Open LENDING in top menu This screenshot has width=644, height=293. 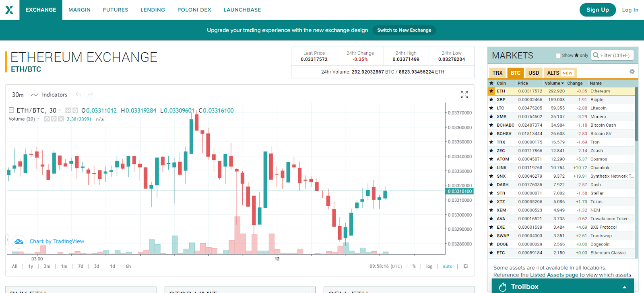point(153,10)
